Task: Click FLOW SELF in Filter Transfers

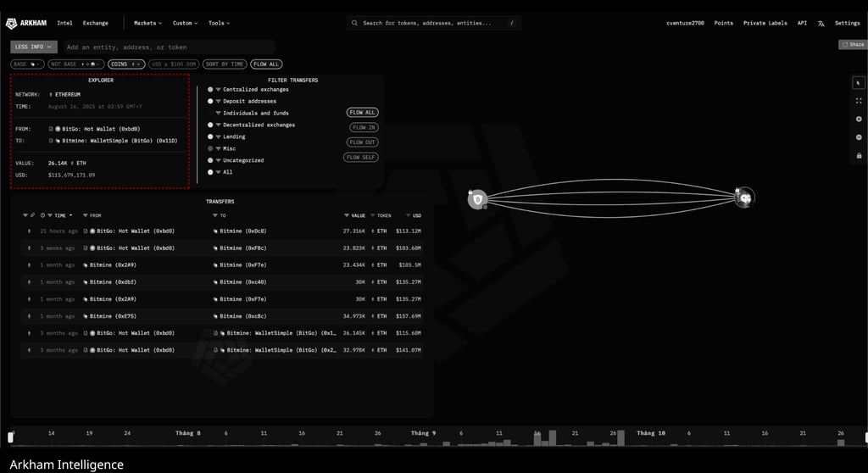Action: pos(361,158)
